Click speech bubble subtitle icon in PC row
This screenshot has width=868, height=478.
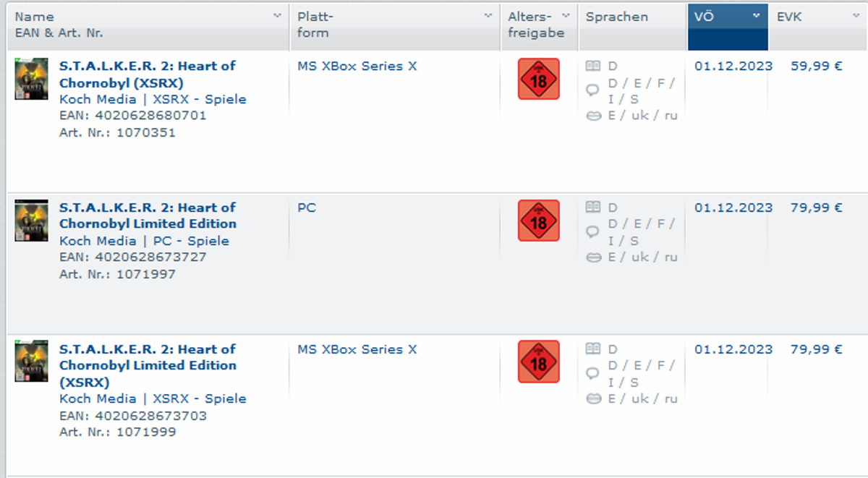click(x=593, y=232)
